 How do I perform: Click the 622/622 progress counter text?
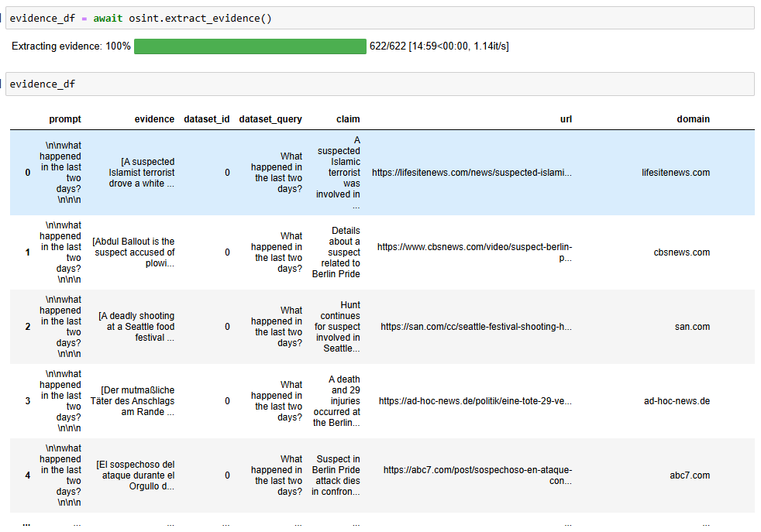click(439, 46)
